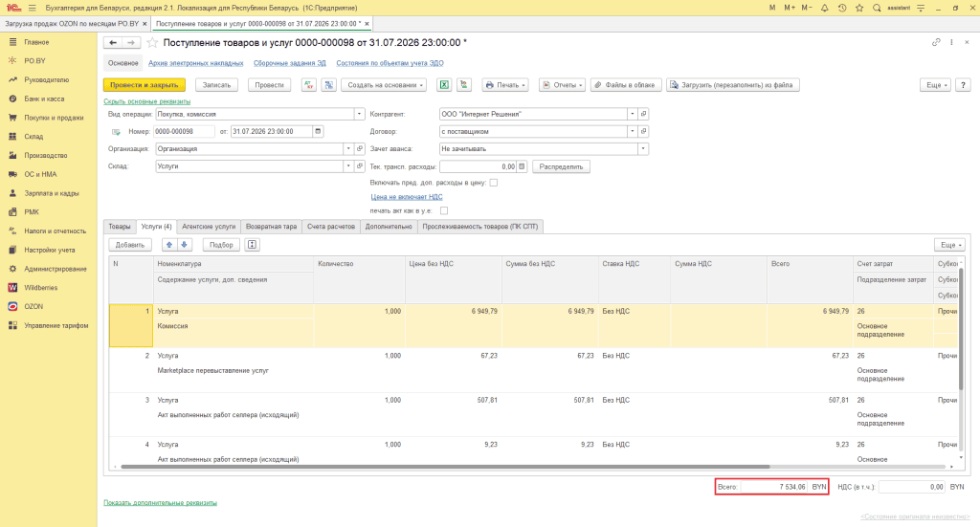Click table settings icon beside Подбор
Screen dimensions: 980x527
point(252,245)
